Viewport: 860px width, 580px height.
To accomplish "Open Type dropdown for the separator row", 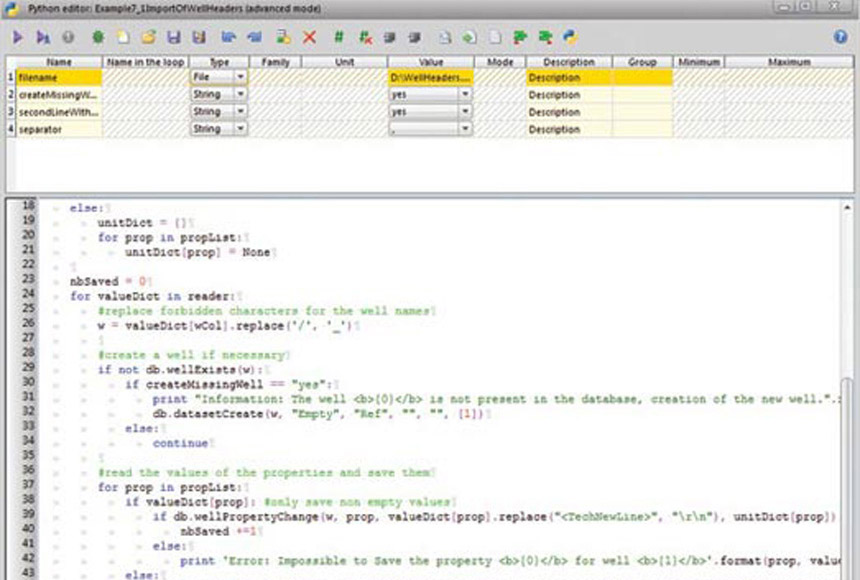I will (x=240, y=129).
